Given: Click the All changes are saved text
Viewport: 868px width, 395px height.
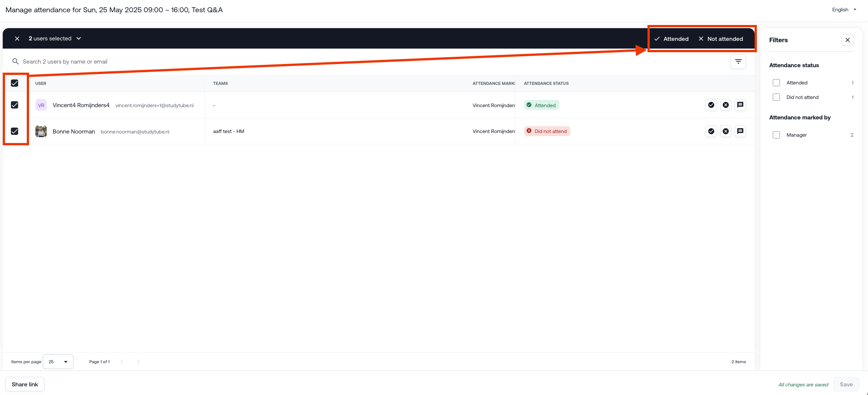Looking at the screenshot, I should 803,385.
